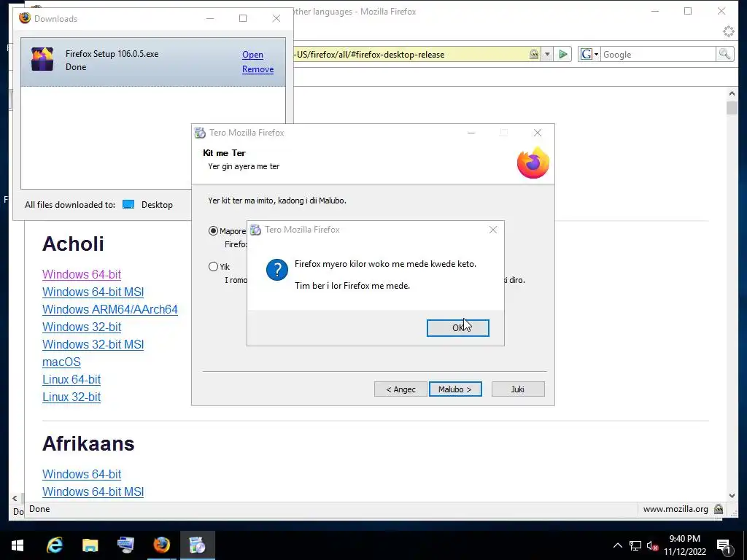
Task: Open the Afrikaans Windows 64-bit MSI link
Action: [93, 492]
